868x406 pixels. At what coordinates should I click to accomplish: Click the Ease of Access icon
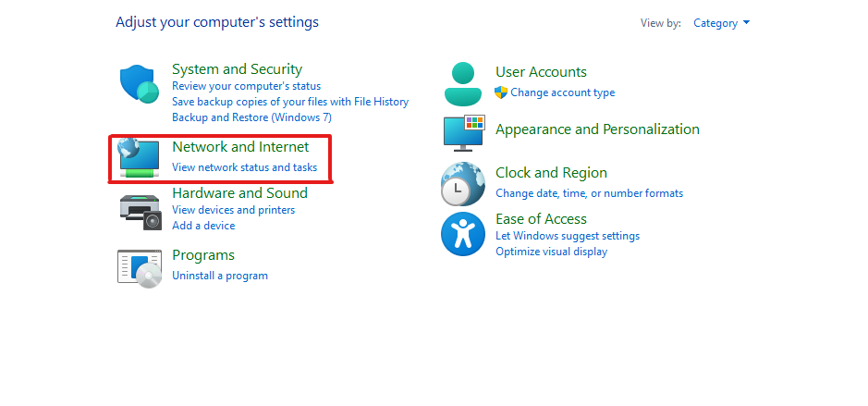click(463, 234)
